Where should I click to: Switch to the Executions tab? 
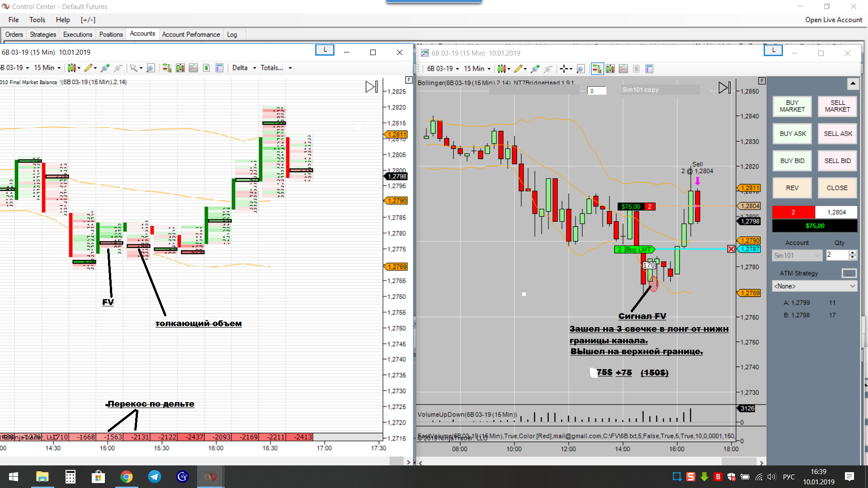tap(77, 34)
